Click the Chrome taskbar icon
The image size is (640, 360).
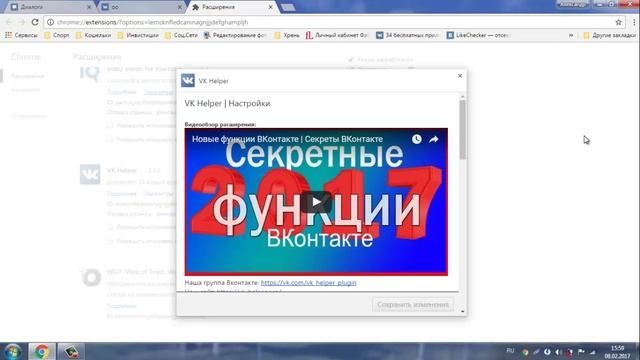click(41, 351)
